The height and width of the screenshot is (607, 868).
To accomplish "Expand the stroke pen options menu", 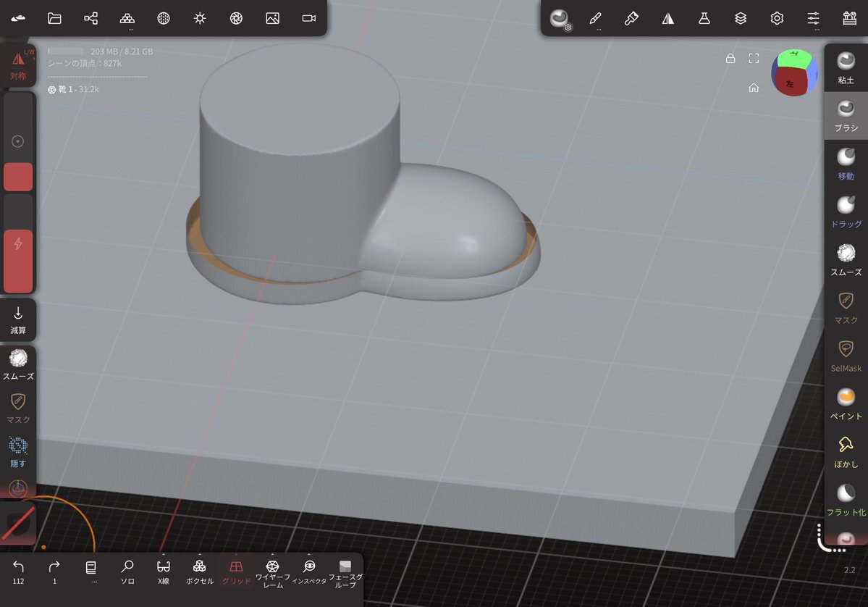I will coord(596,19).
